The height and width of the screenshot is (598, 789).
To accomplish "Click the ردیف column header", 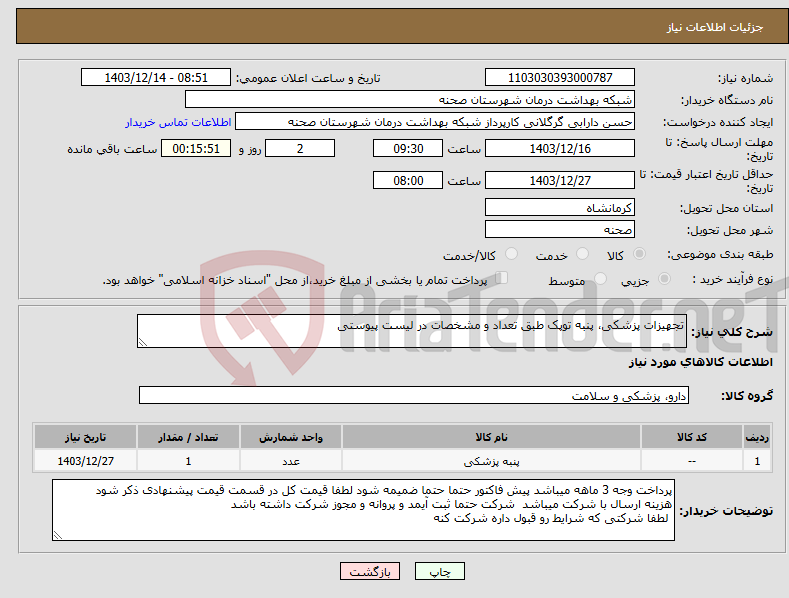I will pyautogui.click(x=757, y=437).
